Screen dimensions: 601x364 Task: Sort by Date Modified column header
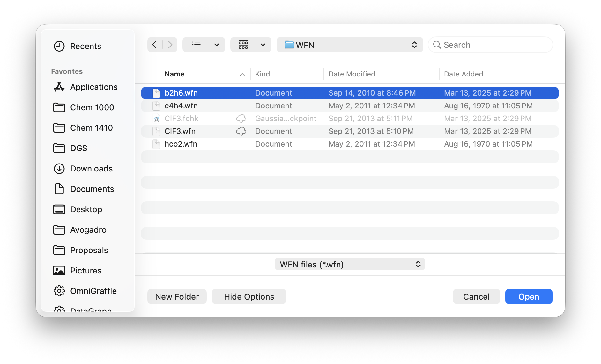352,74
